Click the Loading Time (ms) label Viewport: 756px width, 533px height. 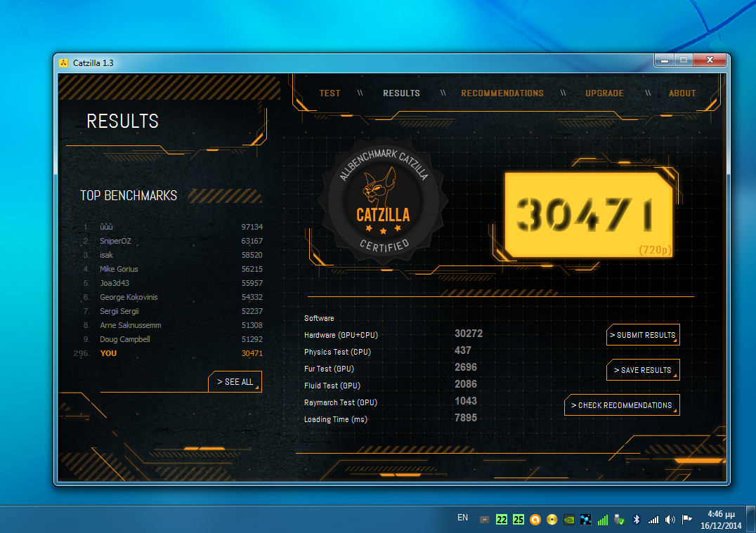[336, 419]
